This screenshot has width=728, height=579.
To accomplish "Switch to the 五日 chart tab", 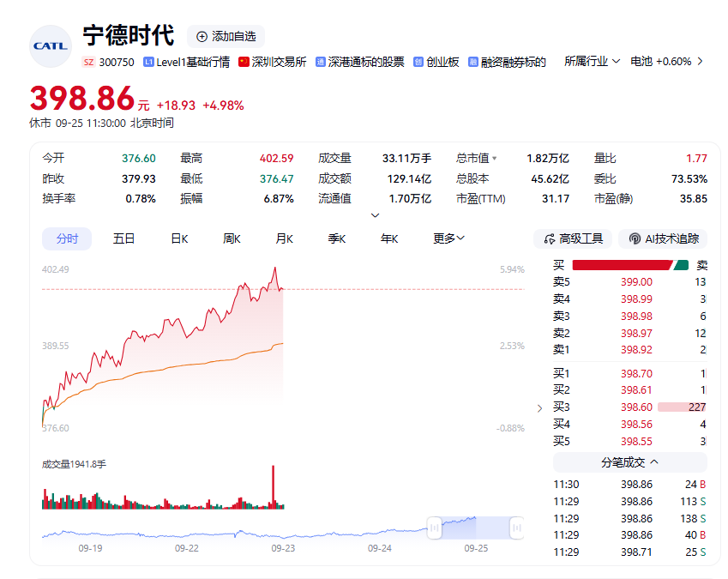I will 123,238.
